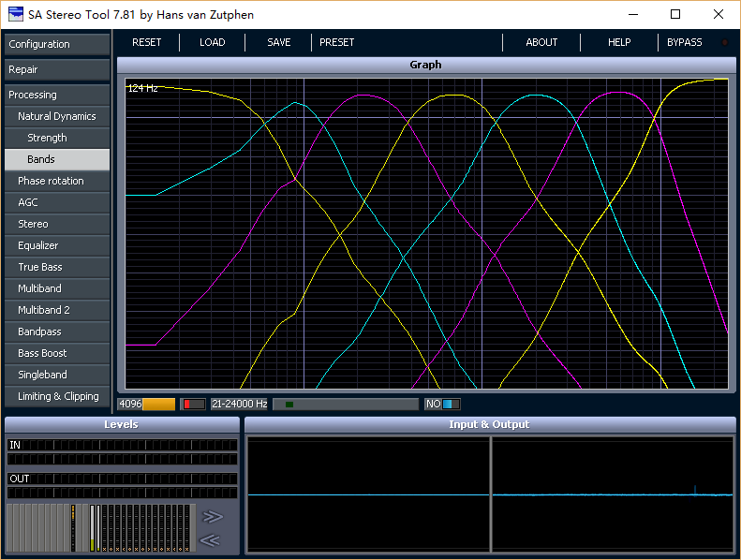
Task: Click the red clip indicator below graph
Action: [193, 405]
